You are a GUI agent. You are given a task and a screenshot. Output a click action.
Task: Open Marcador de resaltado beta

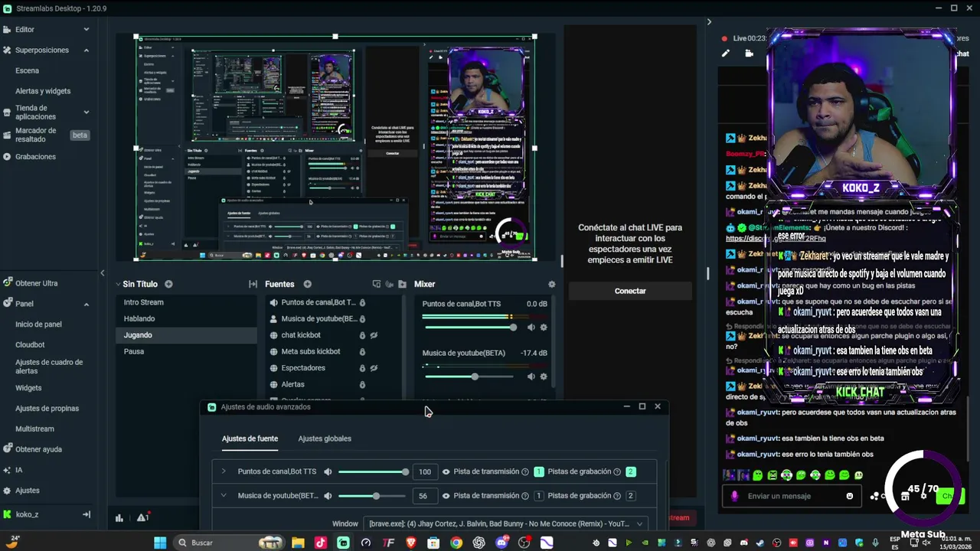[35, 135]
